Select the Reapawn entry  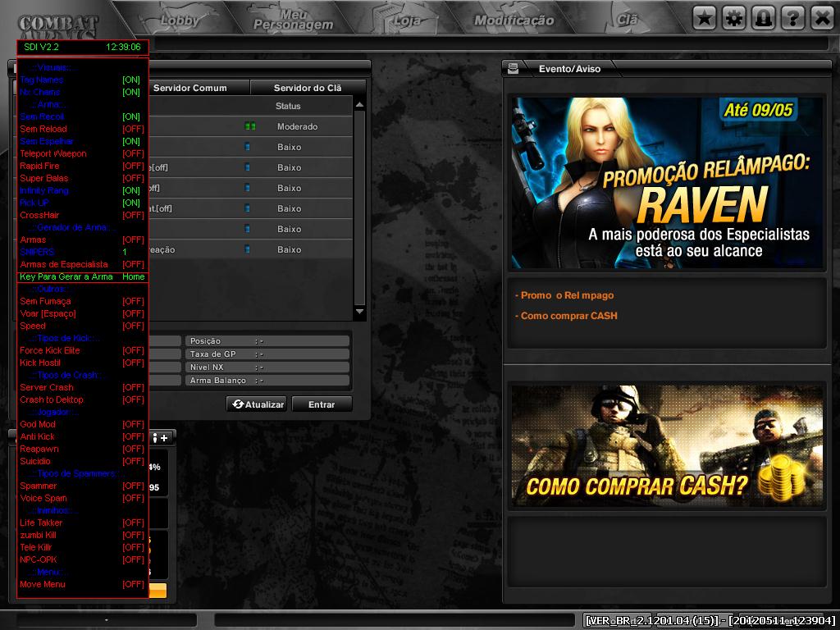81,449
